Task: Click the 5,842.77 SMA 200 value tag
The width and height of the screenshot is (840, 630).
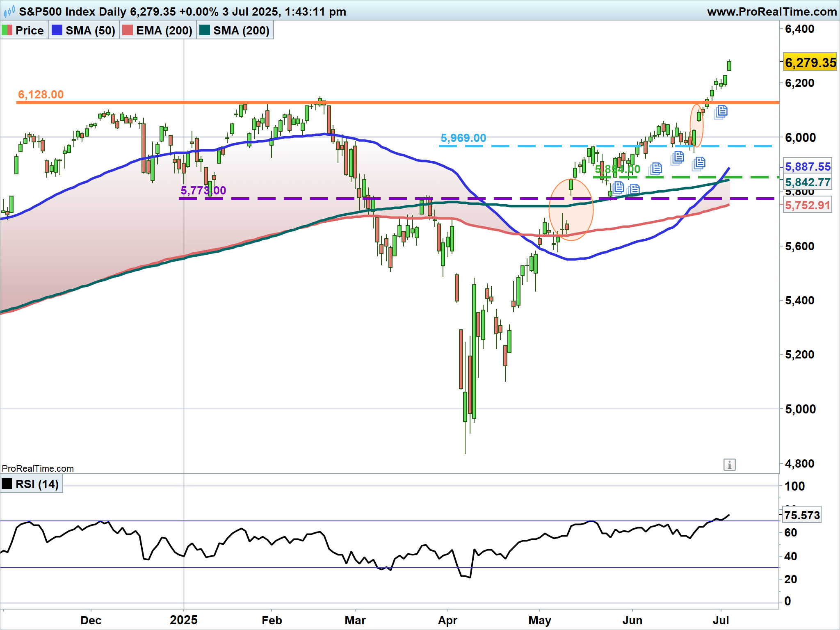Action: [808, 182]
